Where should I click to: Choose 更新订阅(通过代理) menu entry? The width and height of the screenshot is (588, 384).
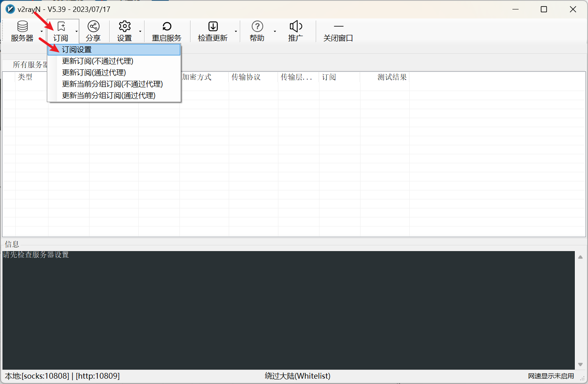(94, 73)
